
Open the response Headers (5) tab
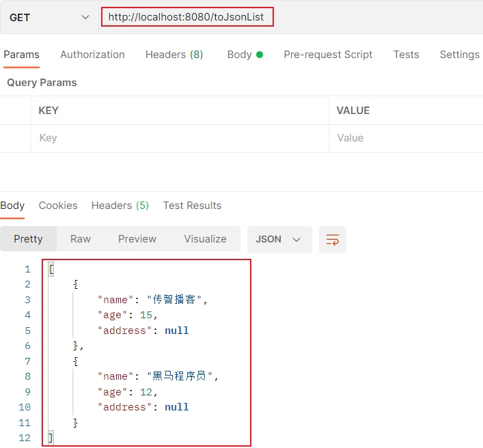click(x=120, y=206)
